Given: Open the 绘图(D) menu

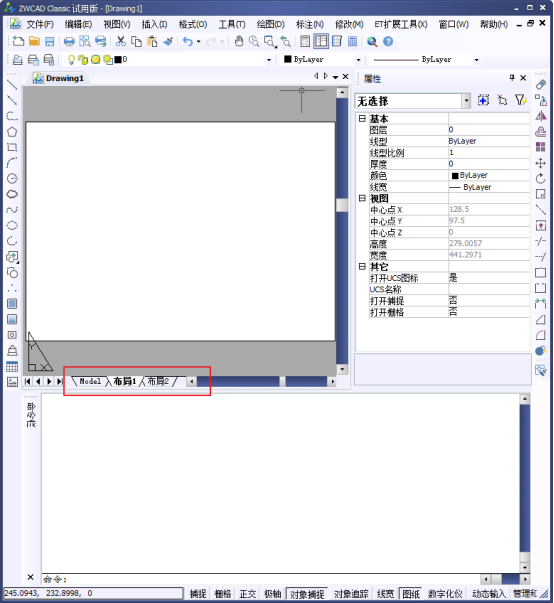Looking at the screenshot, I should click(271, 25).
